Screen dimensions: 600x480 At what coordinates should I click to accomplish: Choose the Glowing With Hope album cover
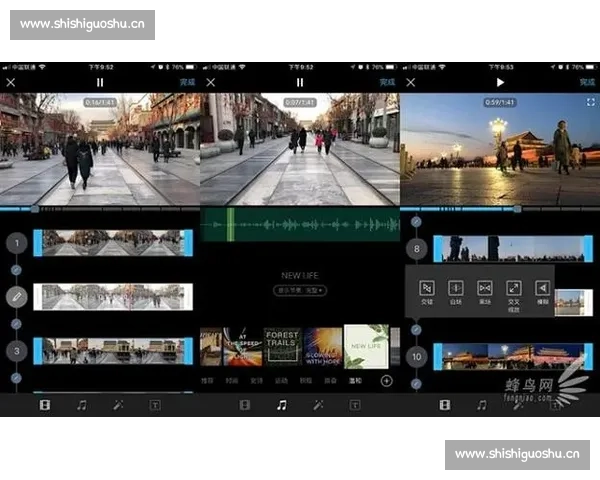click(x=323, y=348)
